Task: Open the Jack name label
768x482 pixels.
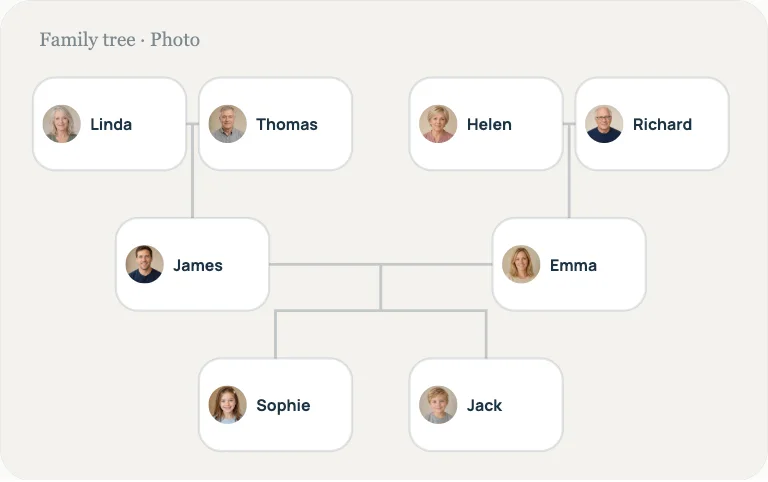Action: (x=484, y=406)
